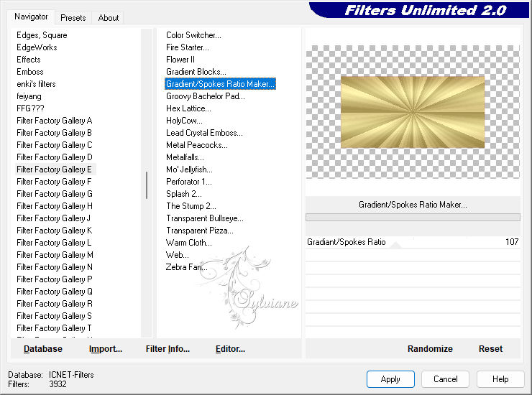Select Filter Factory Gallery G
Viewport: 532px width, 395px height.
click(55, 194)
